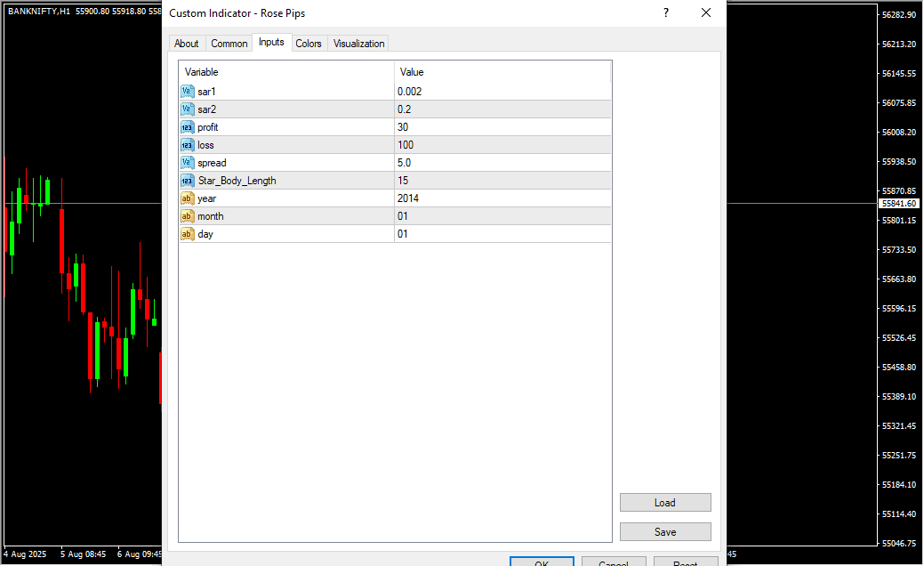Click the sar2 variable type icon
Image resolution: width=924 pixels, height=566 pixels.
pyautogui.click(x=188, y=109)
